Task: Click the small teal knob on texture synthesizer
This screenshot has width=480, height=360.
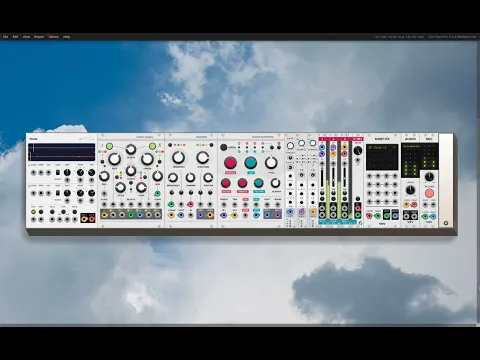Action: click(259, 183)
